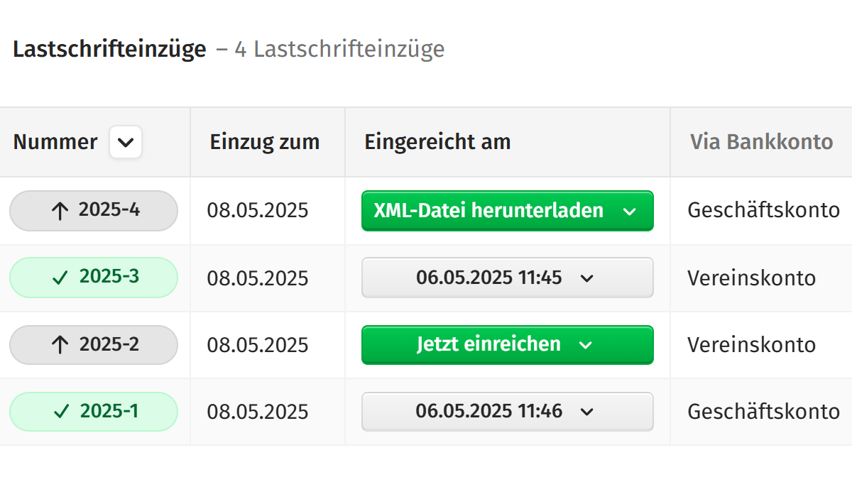The image size is (852, 504).
Task: Expand the chevron on XML-Datei herunterladen button
Action: point(629,211)
